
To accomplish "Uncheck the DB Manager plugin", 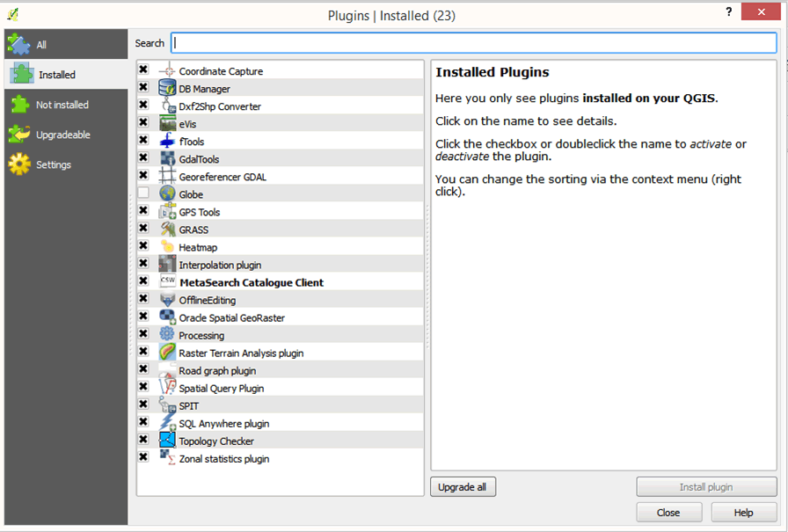I will pyautogui.click(x=143, y=87).
